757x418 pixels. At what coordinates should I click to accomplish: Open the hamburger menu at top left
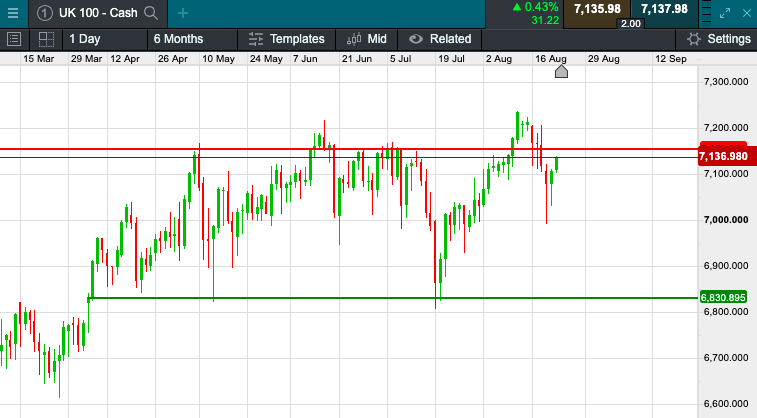tap(11, 13)
